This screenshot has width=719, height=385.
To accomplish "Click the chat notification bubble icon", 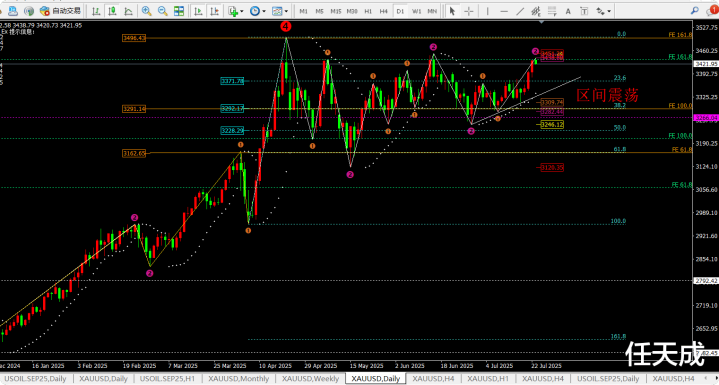I will (x=711, y=11).
